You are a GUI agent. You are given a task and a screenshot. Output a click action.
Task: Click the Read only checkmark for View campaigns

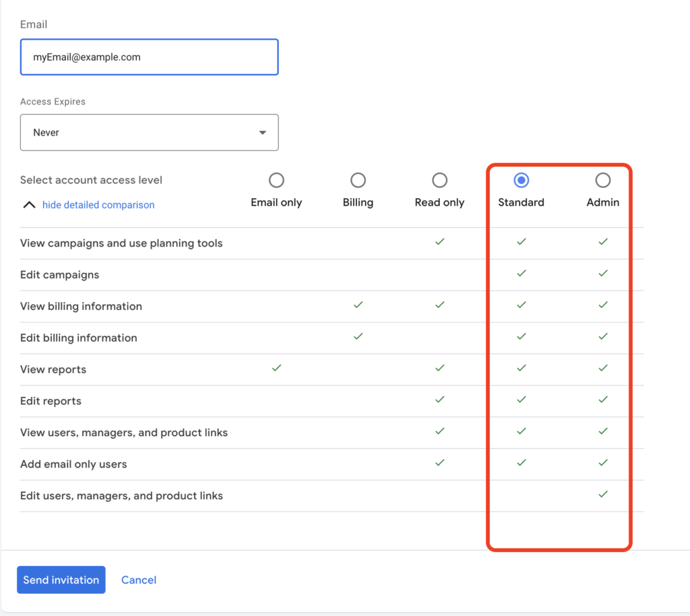point(439,242)
